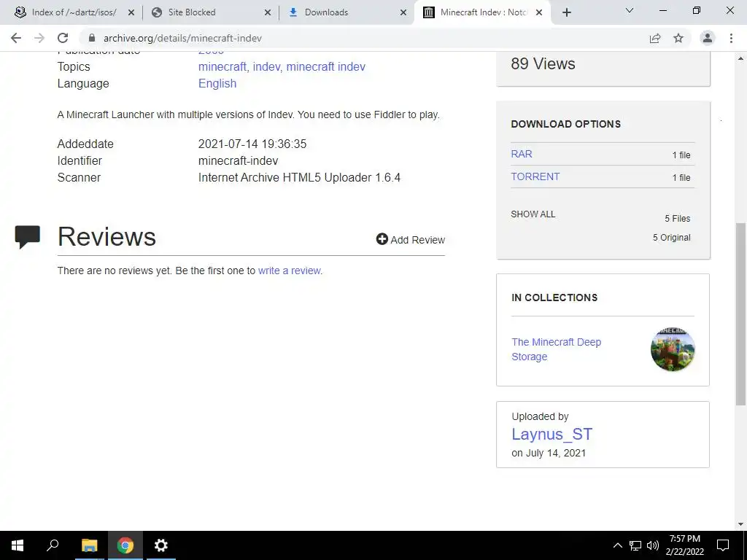The width and height of the screenshot is (747, 560).
Task: Click the scrollbar up arrow
Action: coord(740,58)
